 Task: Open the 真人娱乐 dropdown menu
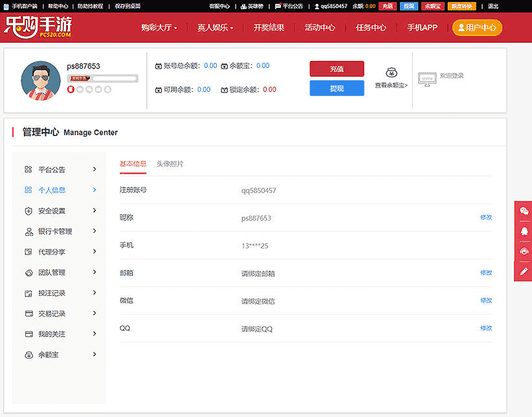coord(215,28)
